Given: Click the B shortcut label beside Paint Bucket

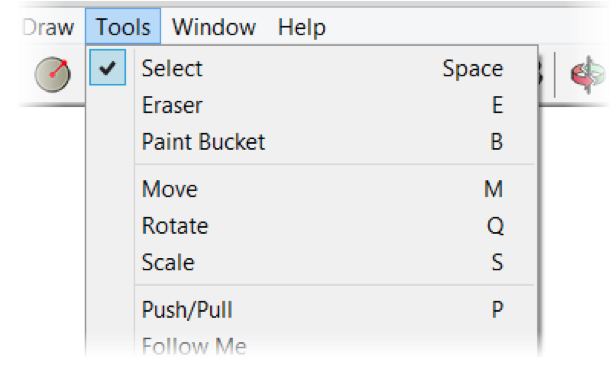Looking at the screenshot, I should pos(496,141).
